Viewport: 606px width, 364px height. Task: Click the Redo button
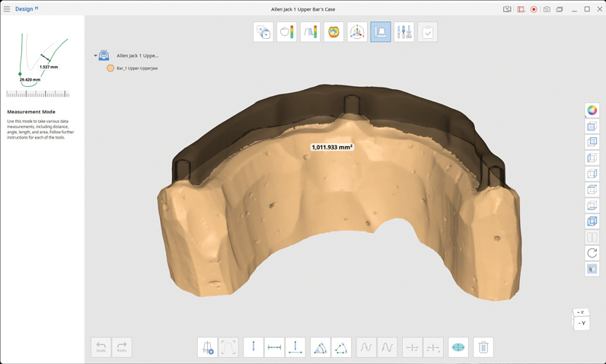pyautogui.click(x=122, y=347)
